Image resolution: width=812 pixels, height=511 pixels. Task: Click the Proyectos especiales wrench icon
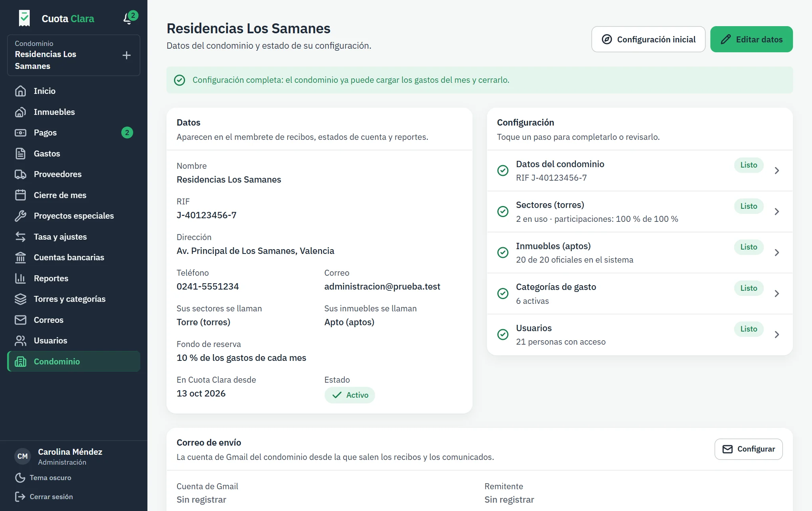point(20,216)
